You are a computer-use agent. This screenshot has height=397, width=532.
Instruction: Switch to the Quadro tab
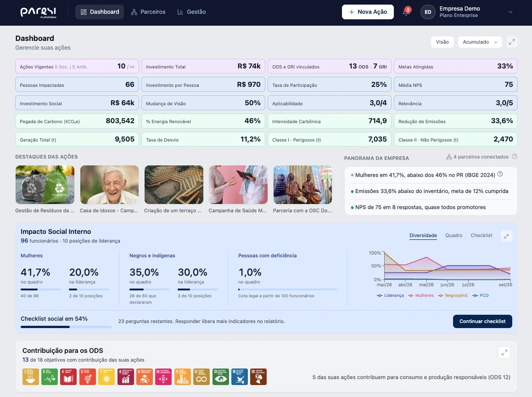coord(454,235)
